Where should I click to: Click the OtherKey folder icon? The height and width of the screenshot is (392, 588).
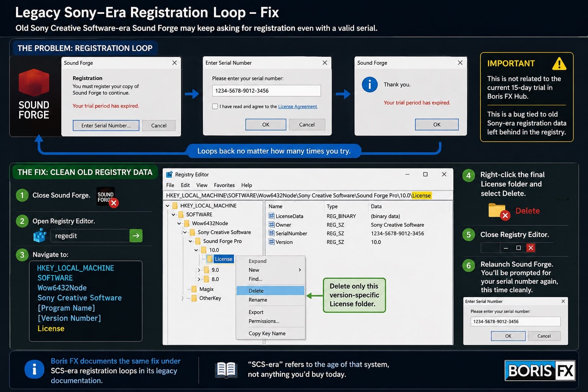point(194,298)
